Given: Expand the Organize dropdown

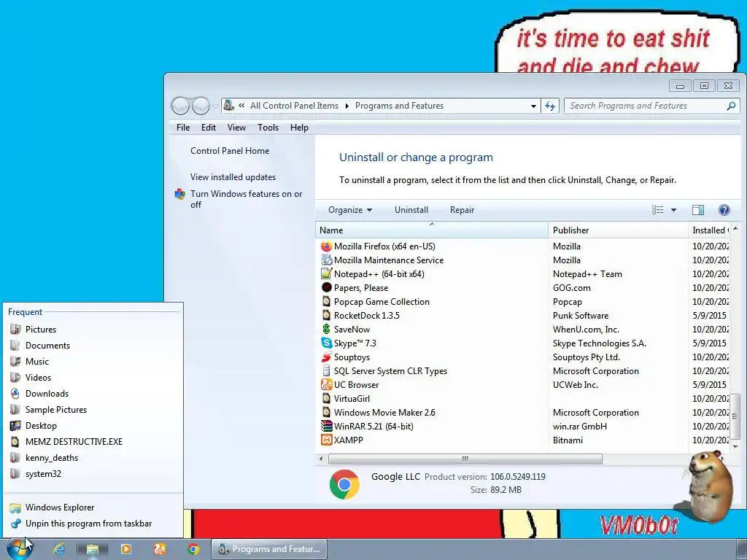Looking at the screenshot, I should tap(350, 210).
